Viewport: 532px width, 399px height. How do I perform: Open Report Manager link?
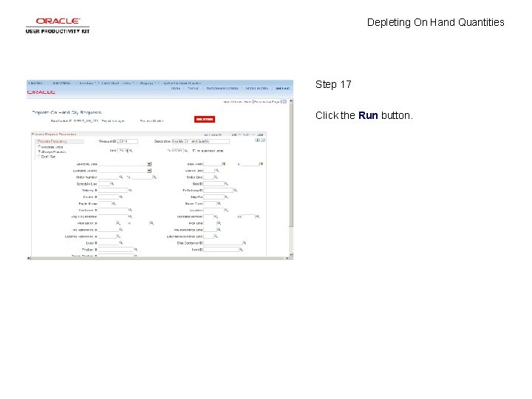click(x=113, y=120)
